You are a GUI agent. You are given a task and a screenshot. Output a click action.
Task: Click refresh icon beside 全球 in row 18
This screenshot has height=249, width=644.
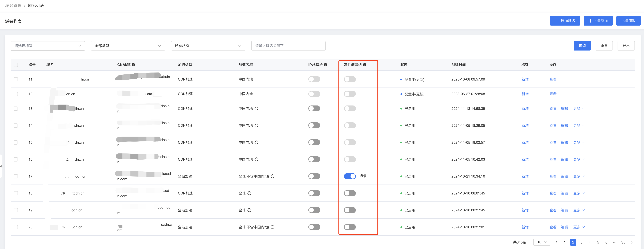[249, 193]
